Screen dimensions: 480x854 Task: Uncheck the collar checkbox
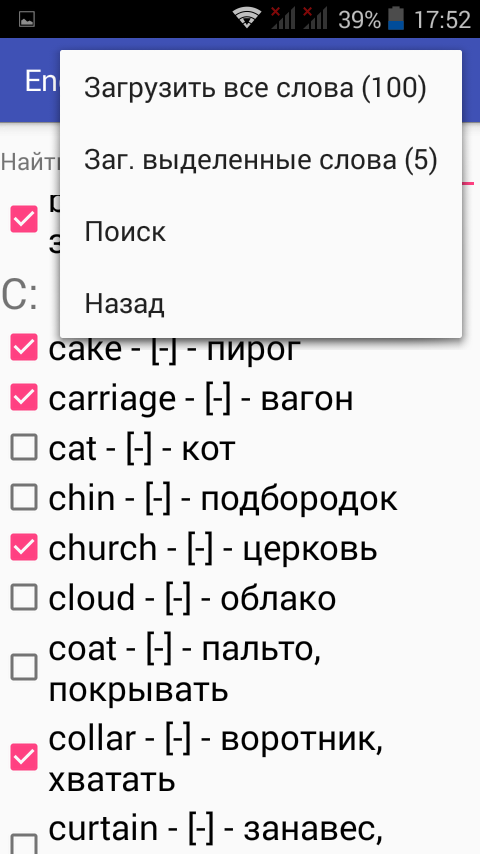[x=24, y=758]
